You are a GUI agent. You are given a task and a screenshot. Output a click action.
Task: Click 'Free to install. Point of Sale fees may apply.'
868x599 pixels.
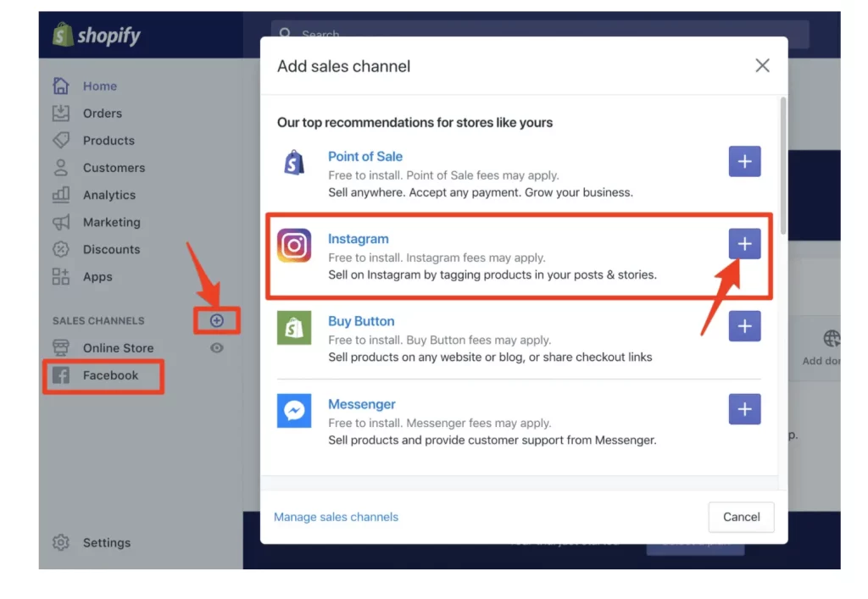tap(444, 175)
